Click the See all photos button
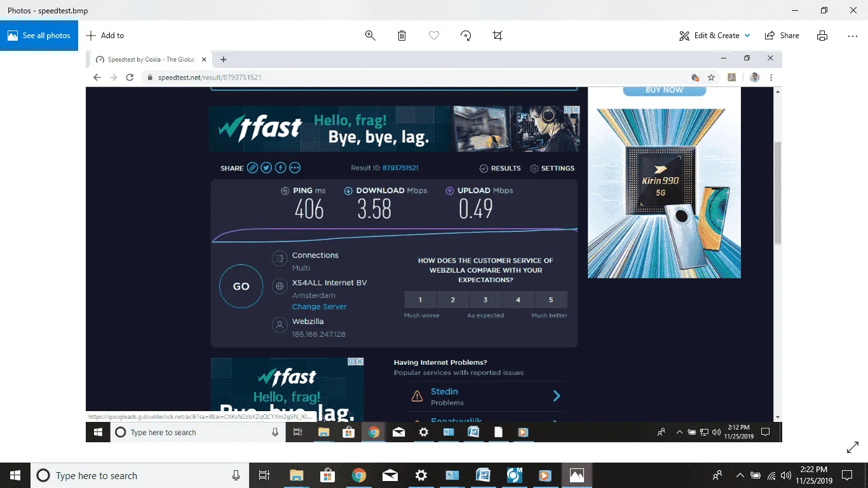This screenshot has width=868, height=488. point(39,36)
